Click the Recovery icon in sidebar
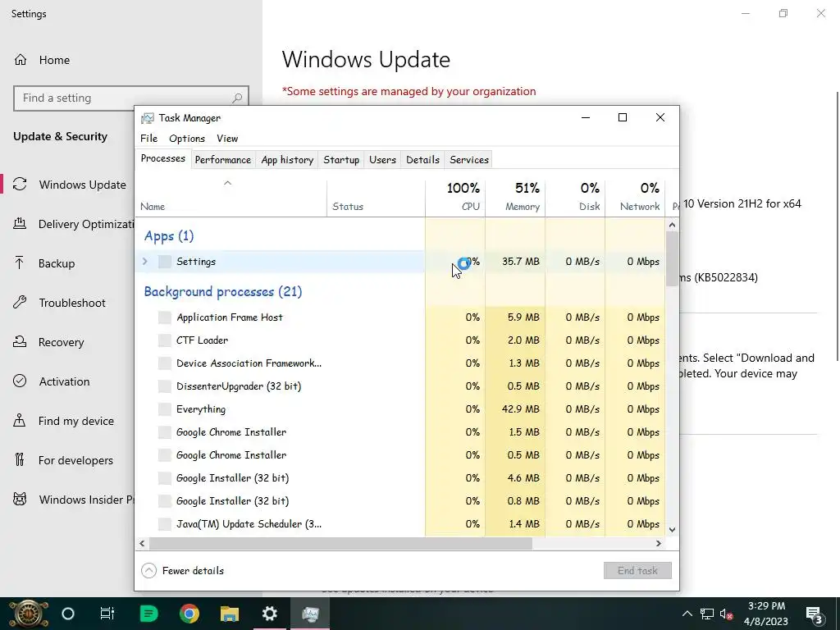The image size is (840, 630). 20,342
